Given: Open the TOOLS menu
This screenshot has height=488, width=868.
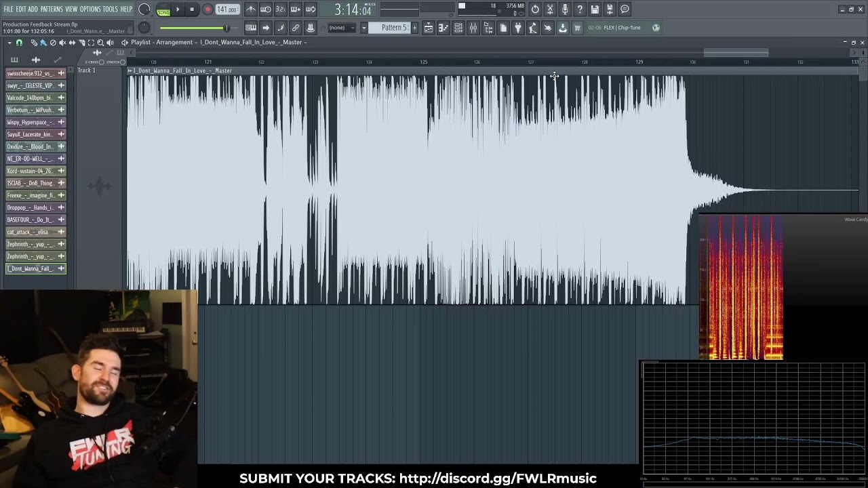Looking at the screenshot, I should (111, 9).
